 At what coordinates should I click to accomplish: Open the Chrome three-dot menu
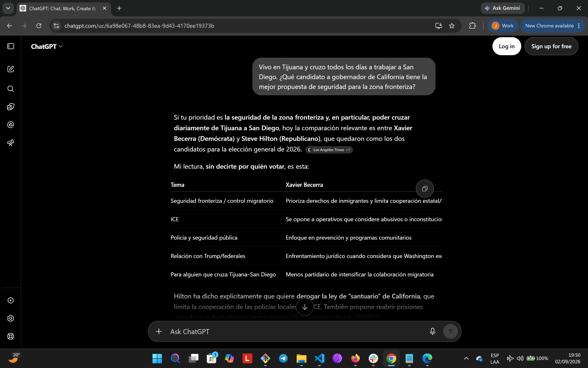579,26
